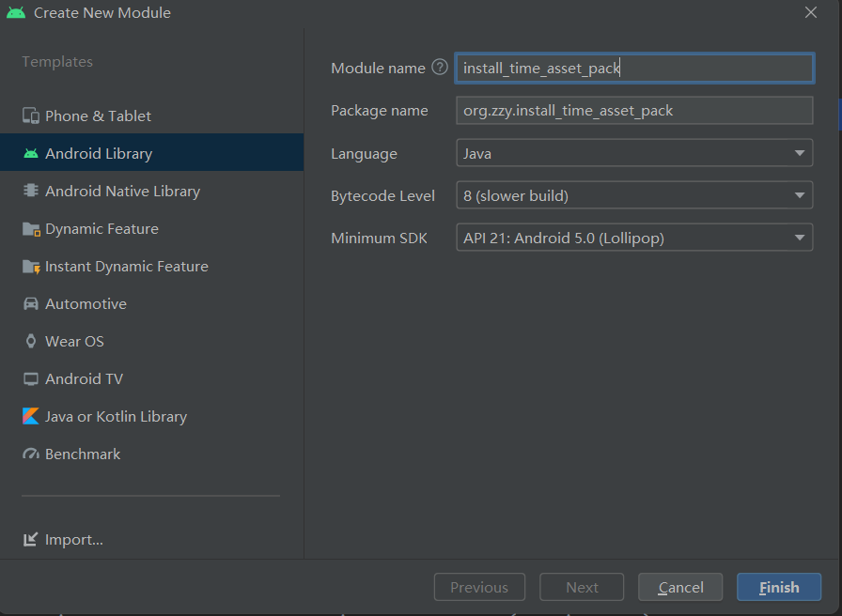Click the Instant Dynamic Feature folder icon

pyautogui.click(x=31, y=267)
